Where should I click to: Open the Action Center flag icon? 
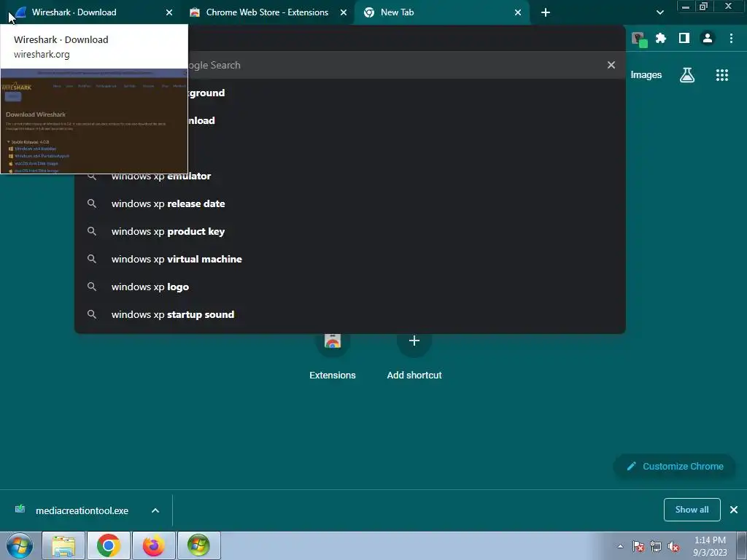point(638,546)
